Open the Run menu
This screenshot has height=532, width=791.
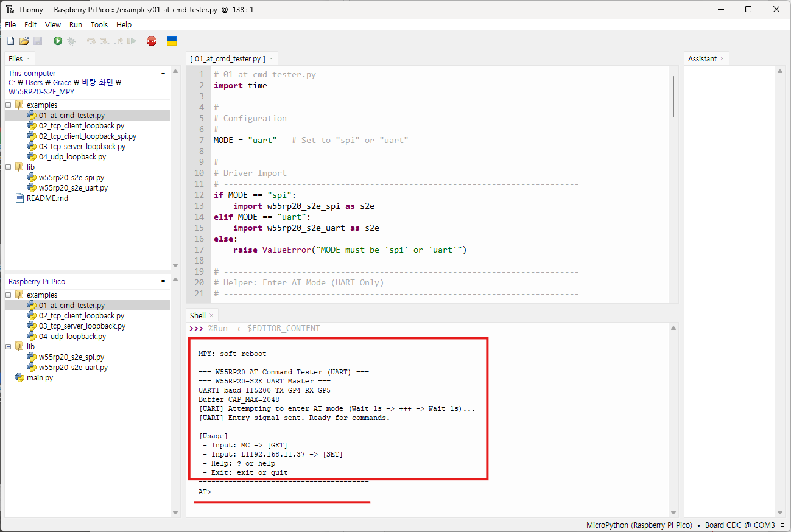tap(76, 25)
